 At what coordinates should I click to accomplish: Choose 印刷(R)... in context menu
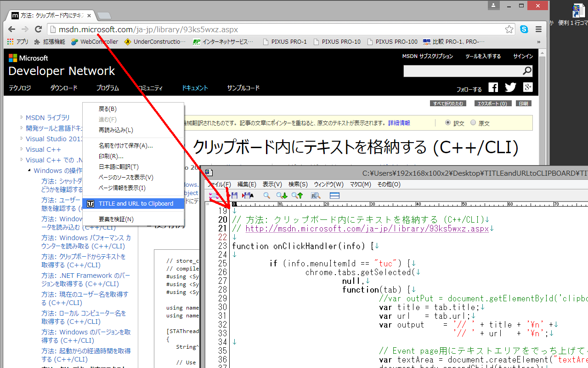pos(134,156)
